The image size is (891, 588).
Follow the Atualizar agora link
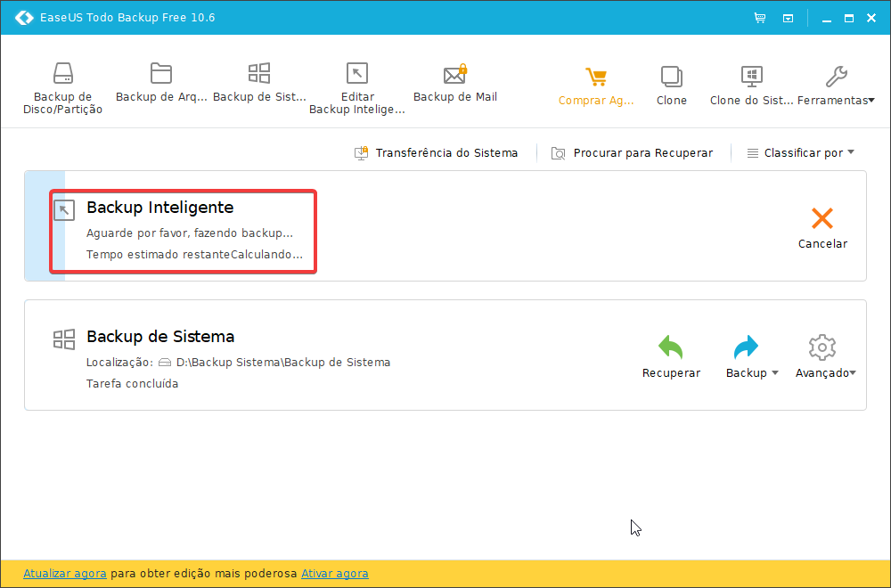pyautogui.click(x=65, y=574)
